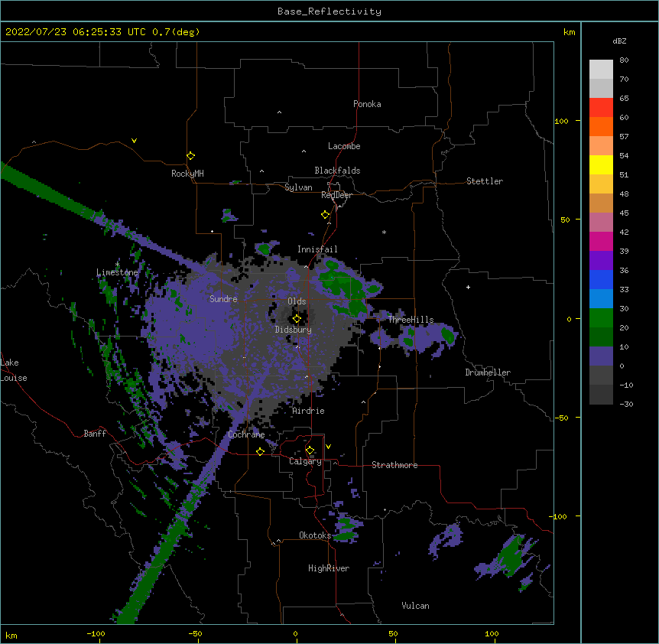Click the 50 tick on the right axis
This screenshot has height=644, width=659.
(x=565, y=220)
